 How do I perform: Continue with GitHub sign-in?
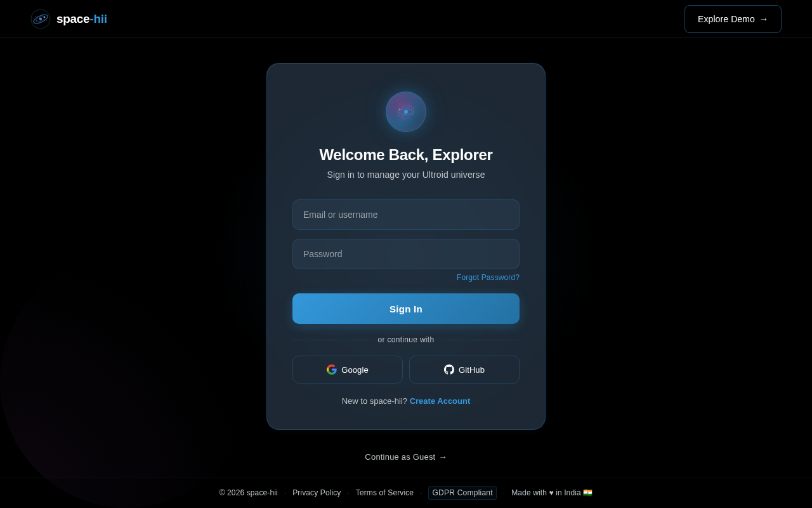[464, 370]
